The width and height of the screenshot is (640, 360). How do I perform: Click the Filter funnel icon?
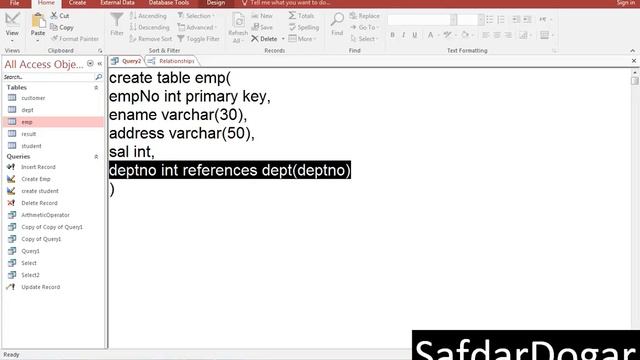click(116, 24)
